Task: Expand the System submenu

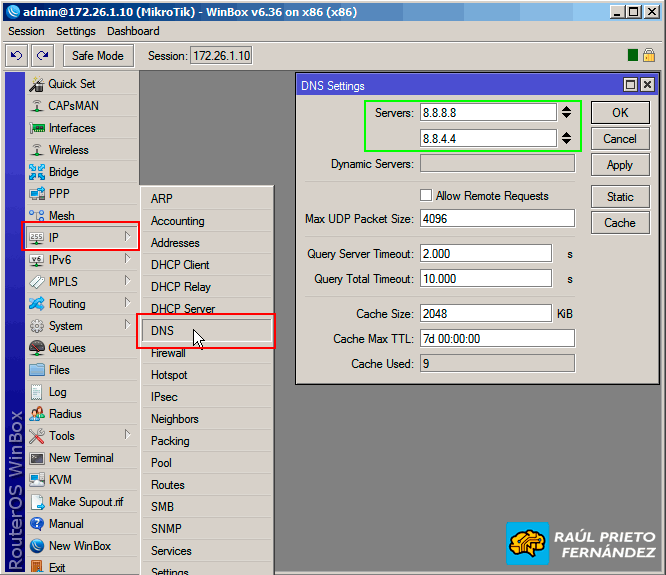Action: pyautogui.click(x=127, y=326)
